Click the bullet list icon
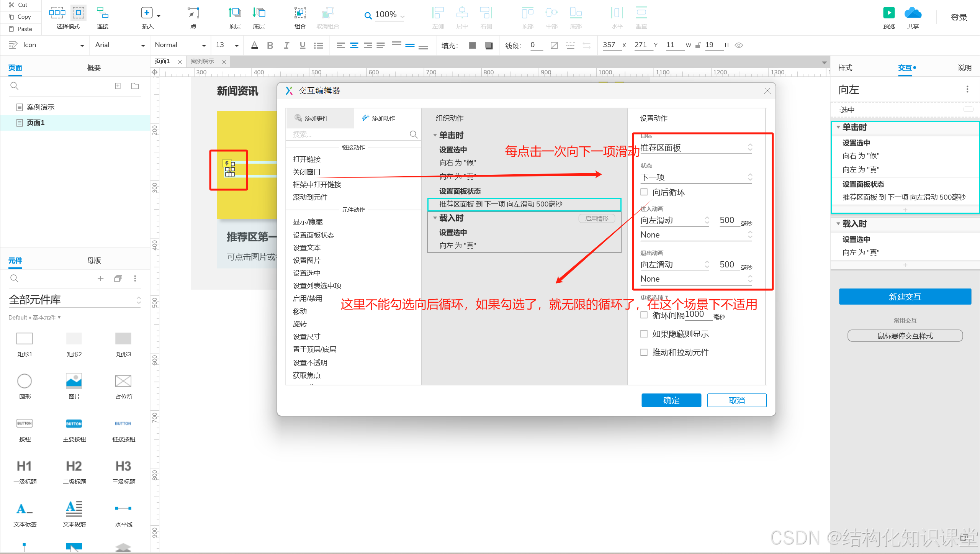The width and height of the screenshot is (980, 554). pos(319,45)
